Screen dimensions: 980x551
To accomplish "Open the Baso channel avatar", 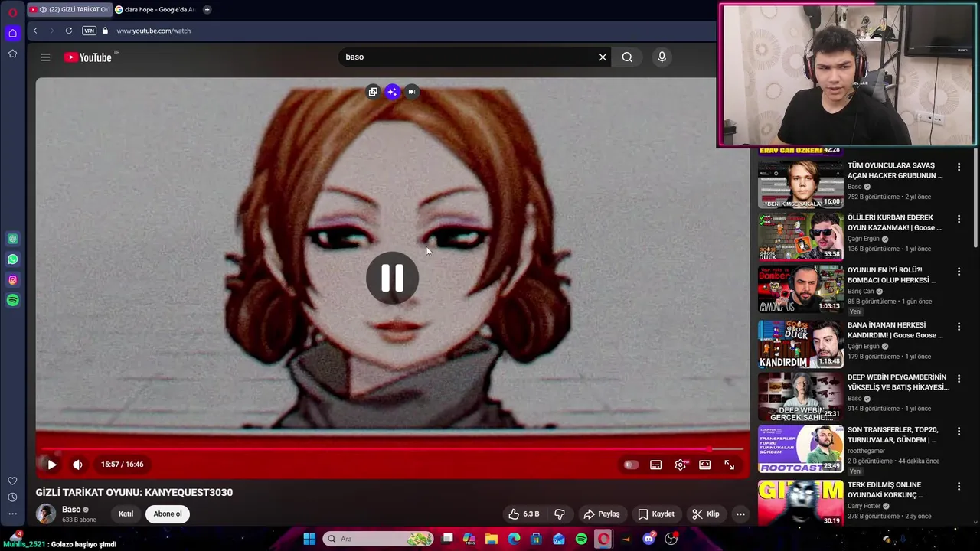I will [46, 514].
